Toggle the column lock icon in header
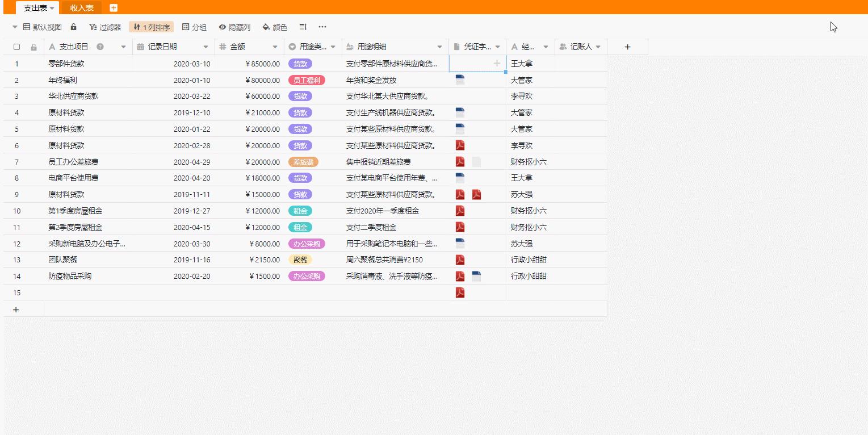The image size is (868, 435). tap(33, 47)
